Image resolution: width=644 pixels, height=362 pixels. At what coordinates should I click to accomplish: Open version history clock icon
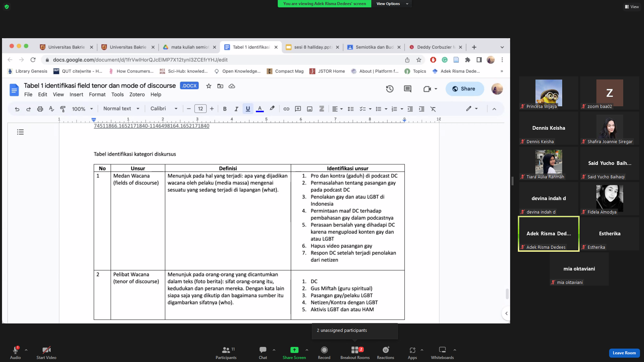pos(389,89)
